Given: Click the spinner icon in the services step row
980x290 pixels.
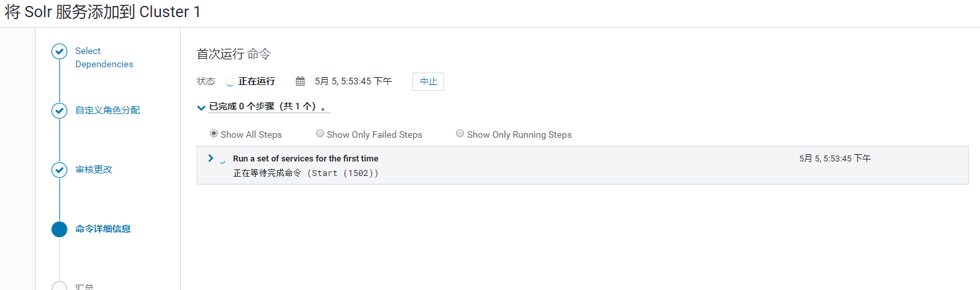Looking at the screenshot, I should coord(223,159).
